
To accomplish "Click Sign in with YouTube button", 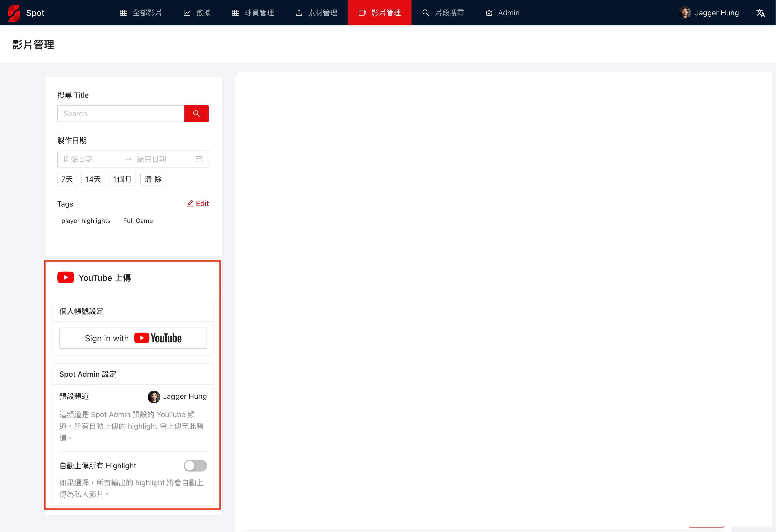I will (133, 338).
